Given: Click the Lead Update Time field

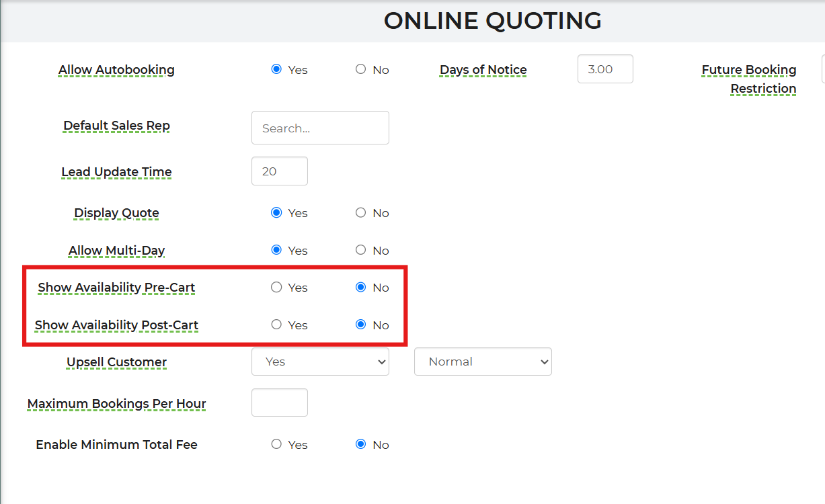Looking at the screenshot, I should (279, 171).
